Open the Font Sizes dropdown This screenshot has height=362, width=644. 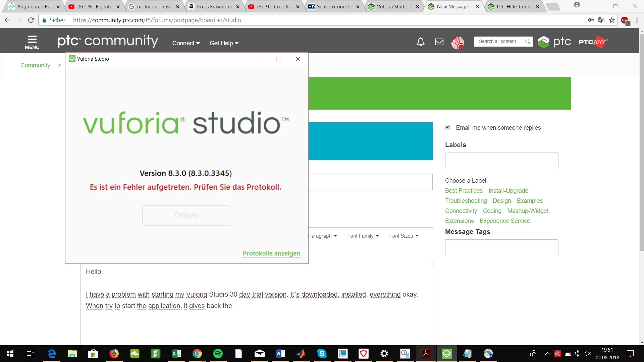404,236
